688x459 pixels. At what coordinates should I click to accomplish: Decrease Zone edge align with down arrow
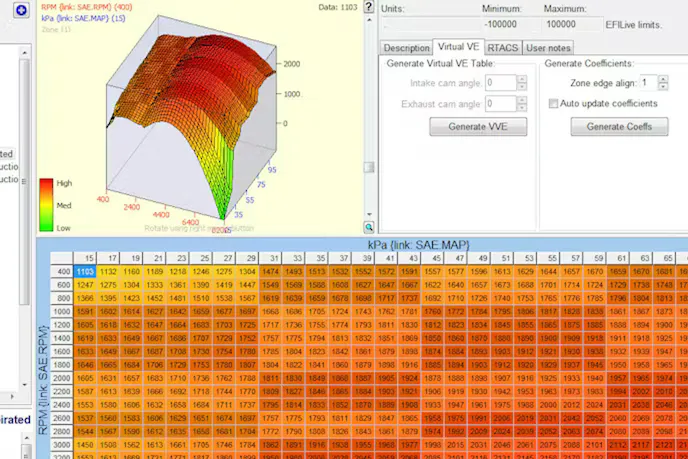tap(664, 87)
